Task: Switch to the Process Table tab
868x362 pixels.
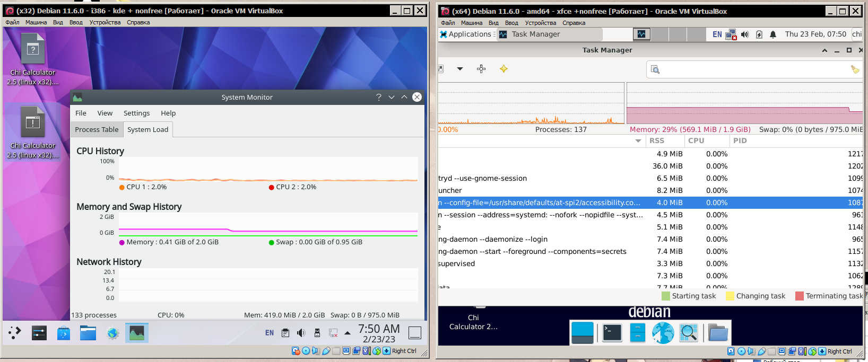Action: click(97, 129)
